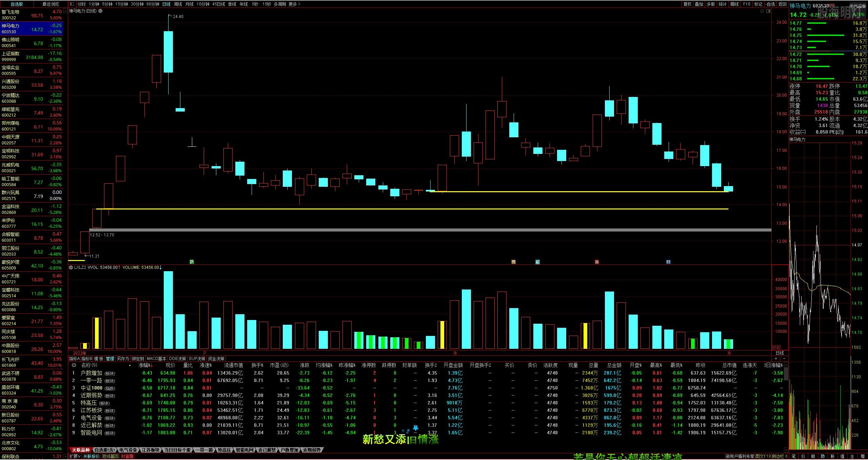The width and height of the screenshot is (868, 460).
Task: Select the 势 tab in bottom-right panel
Action: (x=823, y=456)
